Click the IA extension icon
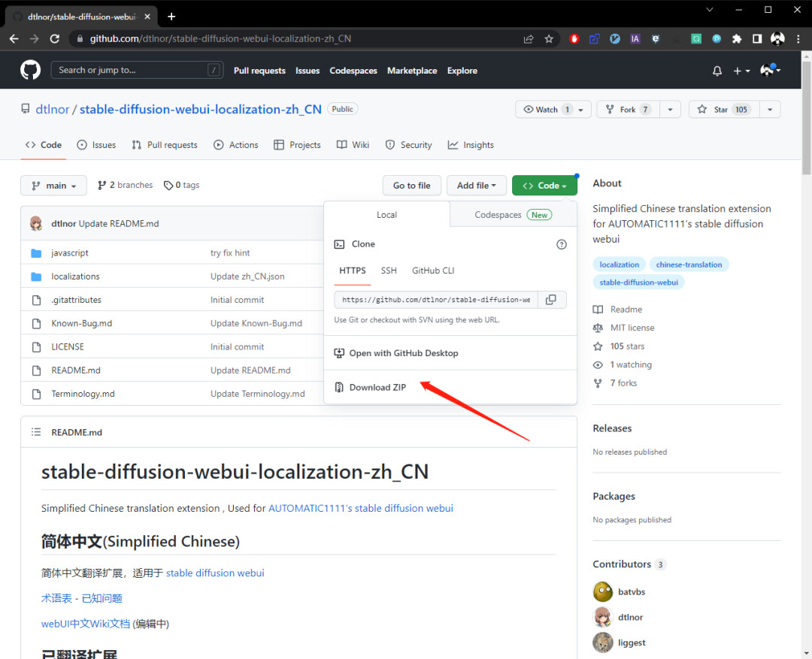The image size is (812, 659). [635, 39]
